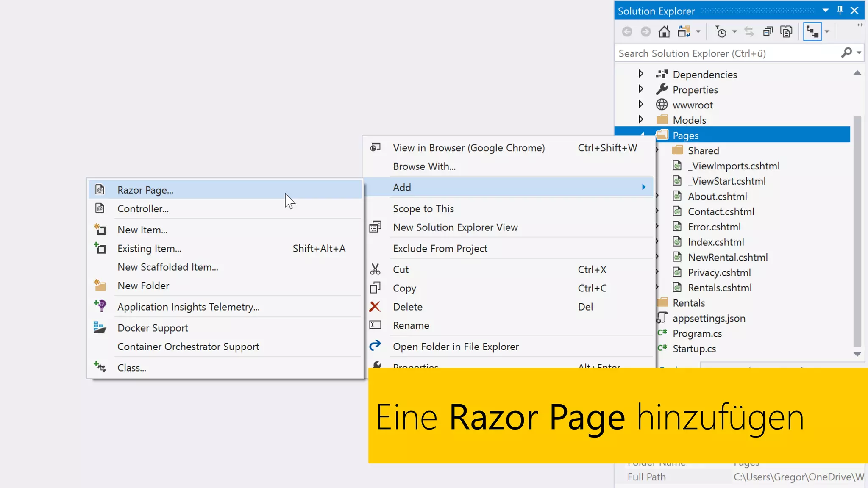Select the Rentals folder
868x488 pixels.
click(x=689, y=303)
